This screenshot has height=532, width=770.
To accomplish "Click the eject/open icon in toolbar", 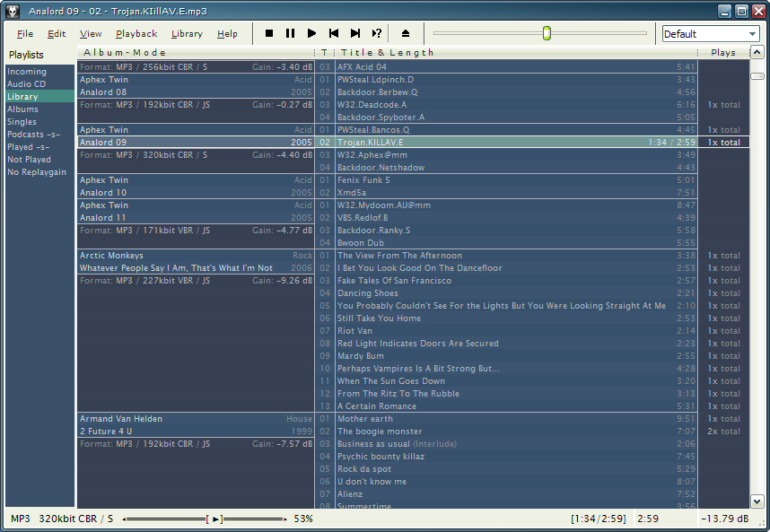I will pyautogui.click(x=406, y=33).
